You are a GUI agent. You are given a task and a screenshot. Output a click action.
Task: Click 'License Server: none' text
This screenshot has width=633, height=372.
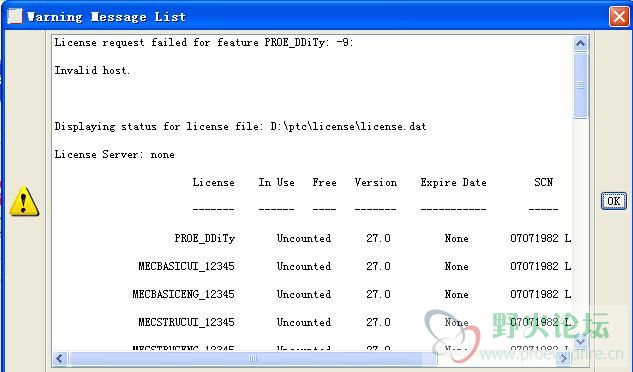tap(115, 154)
